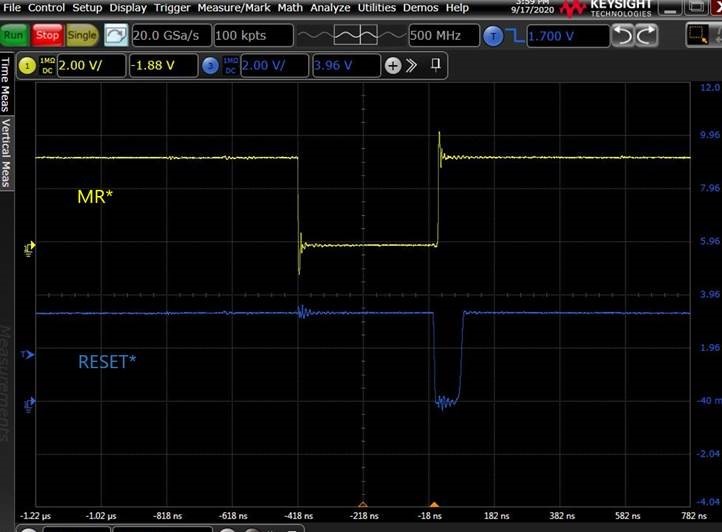Click channel 3 3.96 V offset field
Screen dimensions: 722x532
pos(346,65)
